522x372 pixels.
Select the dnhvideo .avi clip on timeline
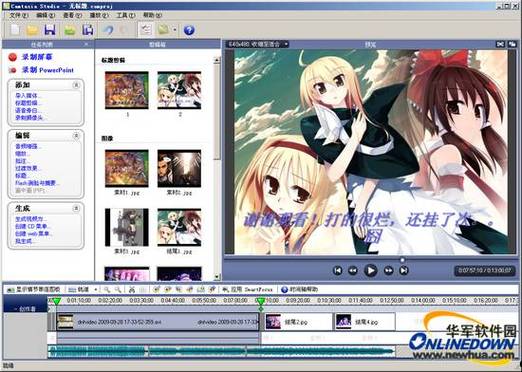pyautogui.click(x=158, y=322)
